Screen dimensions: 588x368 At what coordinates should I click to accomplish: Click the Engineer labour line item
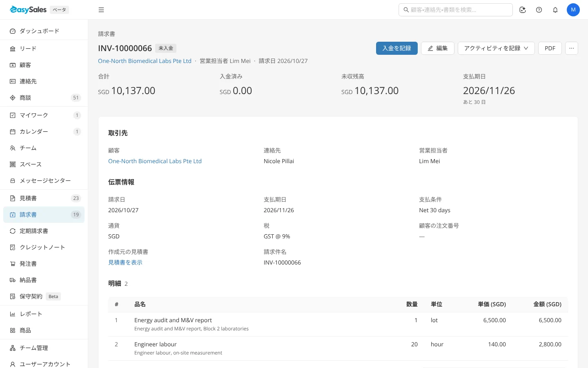coord(338,348)
